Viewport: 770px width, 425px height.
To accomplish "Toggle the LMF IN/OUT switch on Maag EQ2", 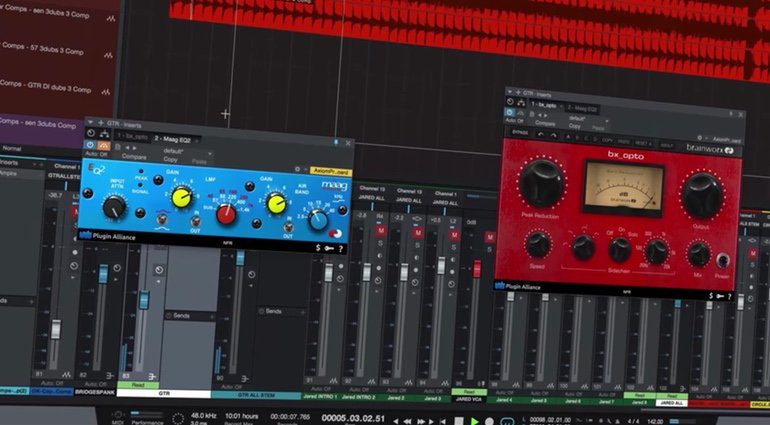I will pos(195,221).
